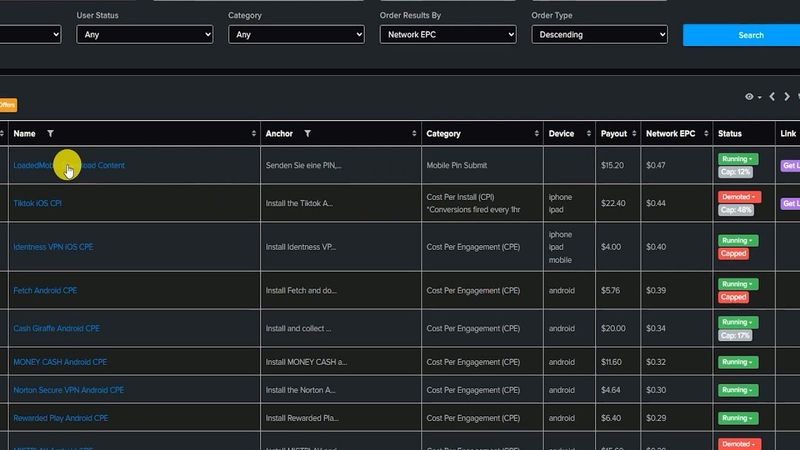Expand the Order Results By dropdown
800x450 pixels.
448,35
